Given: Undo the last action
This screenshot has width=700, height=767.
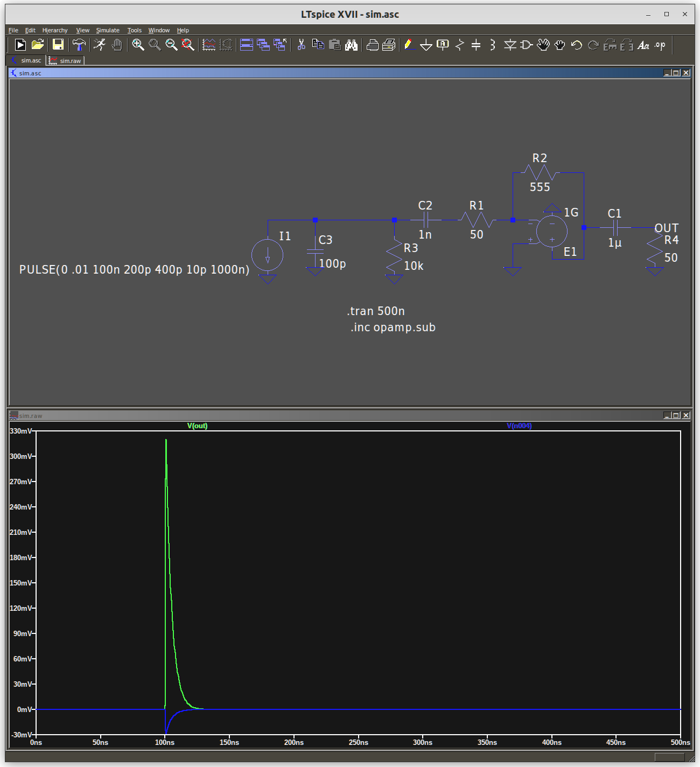Looking at the screenshot, I should point(577,45).
